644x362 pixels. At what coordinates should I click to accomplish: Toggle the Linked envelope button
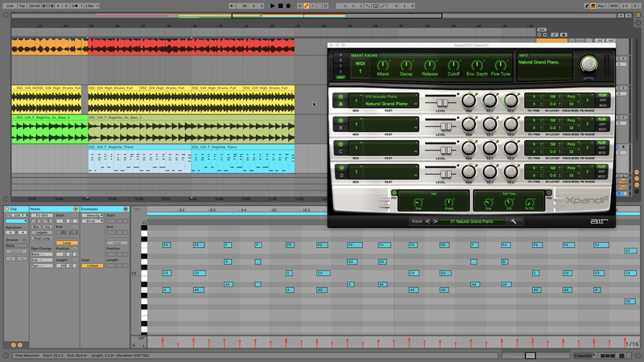pyautogui.click(x=93, y=265)
